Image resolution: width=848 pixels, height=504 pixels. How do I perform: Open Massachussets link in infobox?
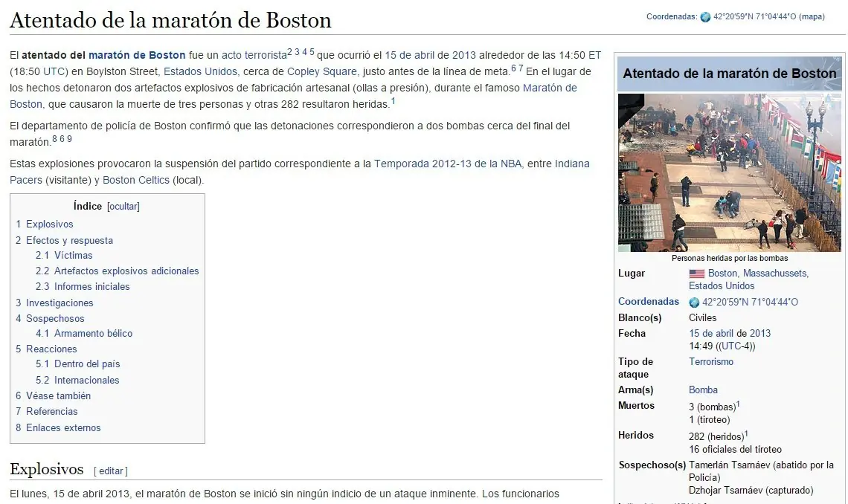[774, 274]
